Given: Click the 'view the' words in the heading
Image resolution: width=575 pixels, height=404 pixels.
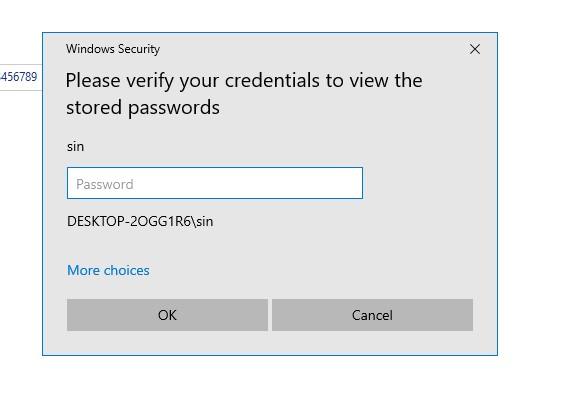Looking at the screenshot, I should tap(386, 81).
